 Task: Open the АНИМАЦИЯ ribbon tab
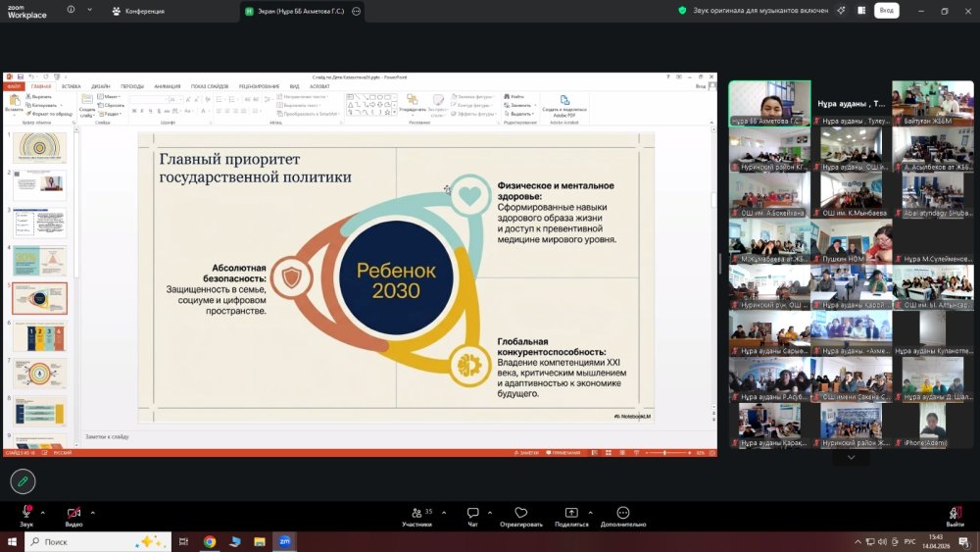pos(167,86)
